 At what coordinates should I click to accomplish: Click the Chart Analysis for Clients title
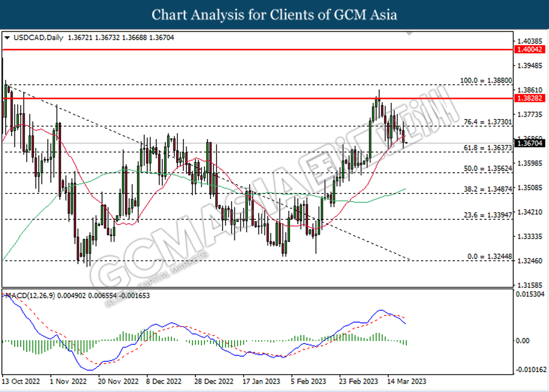(274, 15)
